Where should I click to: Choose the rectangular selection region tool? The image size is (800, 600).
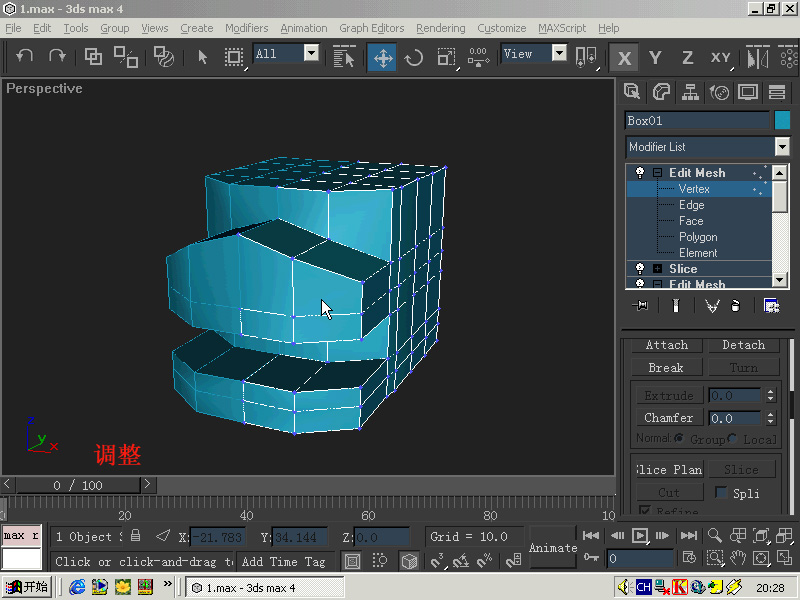tap(234, 56)
